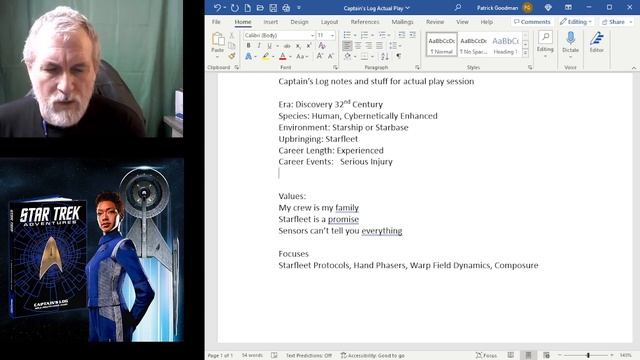Open the Line Spacing dropdown
The height and width of the screenshot is (360, 640).
tap(395, 46)
